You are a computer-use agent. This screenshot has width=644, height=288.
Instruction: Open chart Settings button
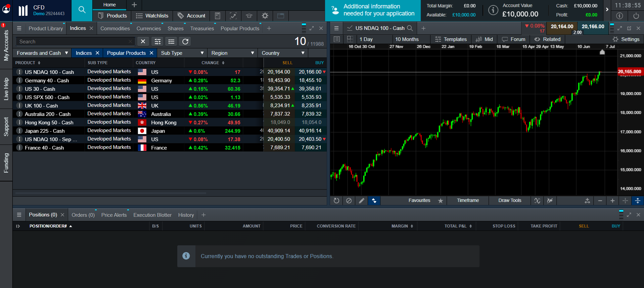(626, 39)
